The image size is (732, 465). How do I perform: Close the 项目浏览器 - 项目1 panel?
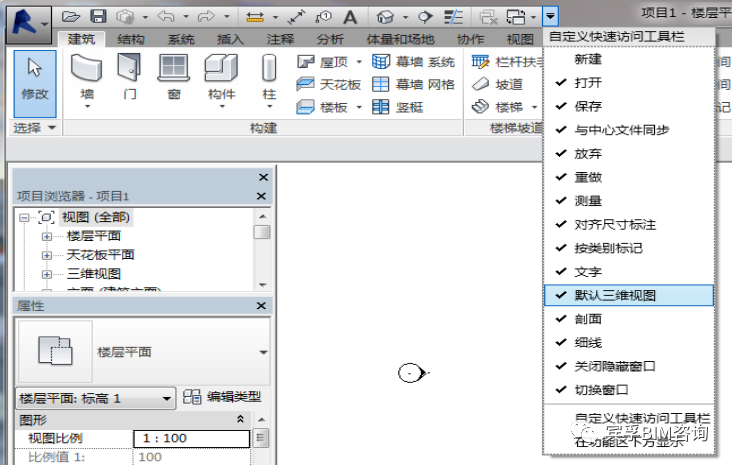[261, 196]
